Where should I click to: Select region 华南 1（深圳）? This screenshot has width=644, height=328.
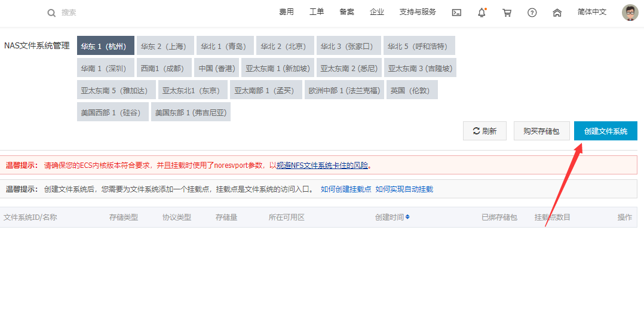pos(106,68)
